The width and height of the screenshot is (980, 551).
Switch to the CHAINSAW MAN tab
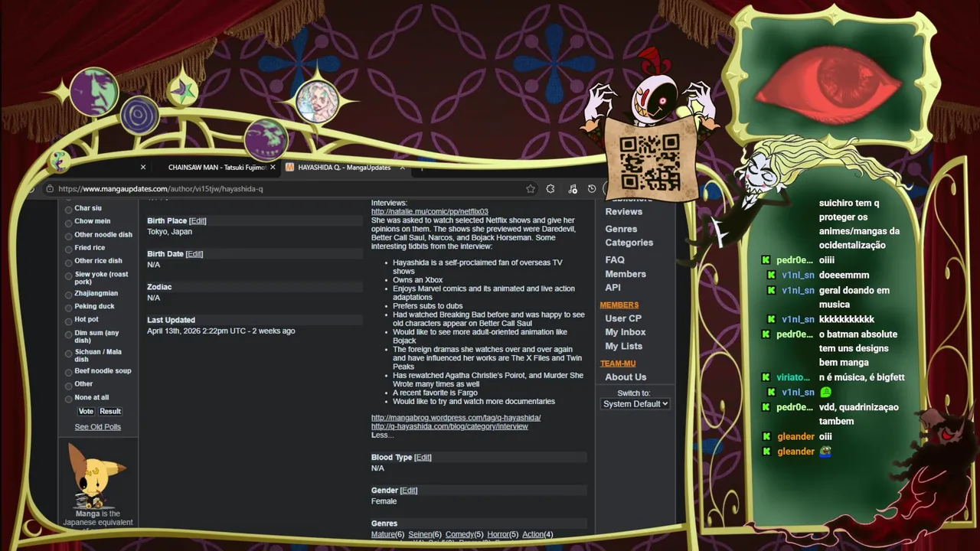click(217, 167)
